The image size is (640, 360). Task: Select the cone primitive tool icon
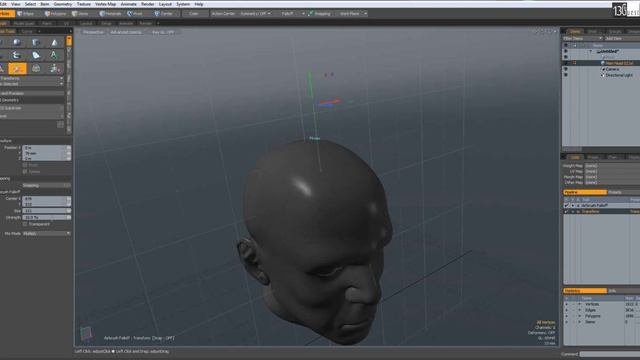coord(54,42)
